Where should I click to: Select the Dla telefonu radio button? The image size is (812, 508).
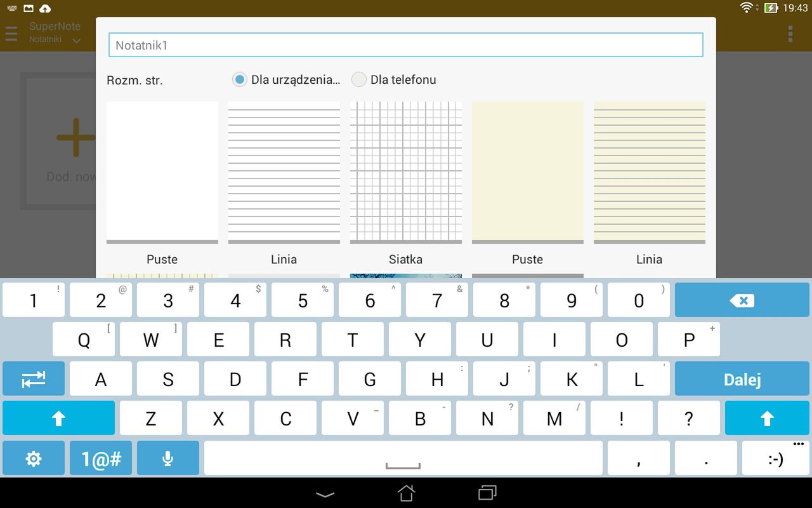[359, 79]
